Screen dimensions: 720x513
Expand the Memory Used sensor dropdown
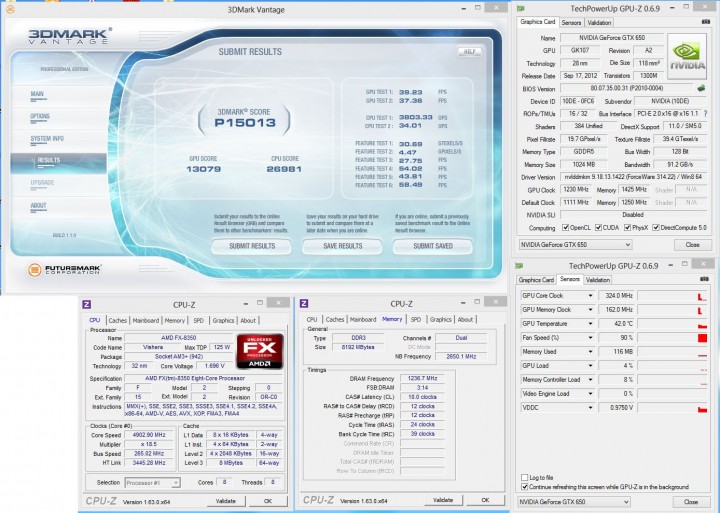(590, 352)
